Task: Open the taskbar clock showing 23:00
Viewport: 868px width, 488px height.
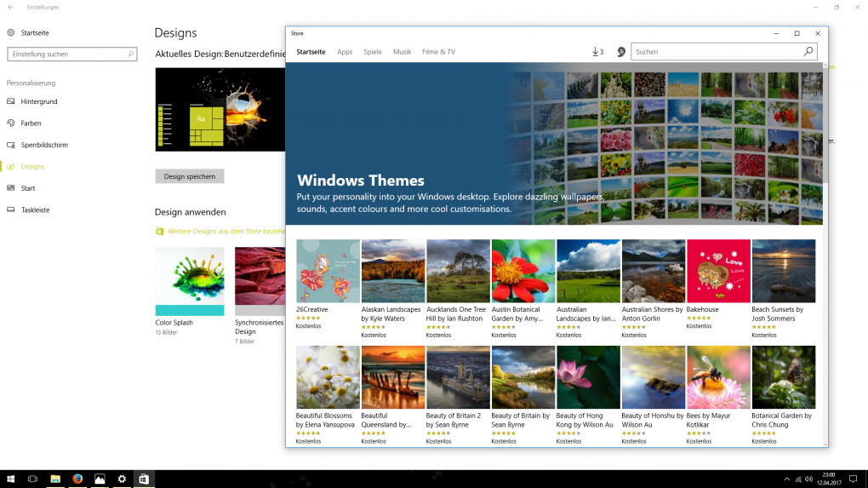Action: pyautogui.click(x=829, y=479)
